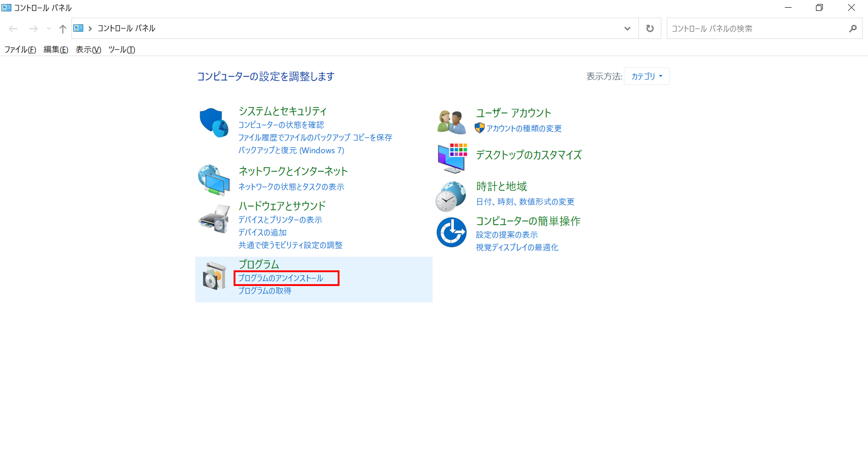Image resolution: width=868 pixels, height=461 pixels.
Task: Click the search magnifier icon
Action: [x=853, y=29]
